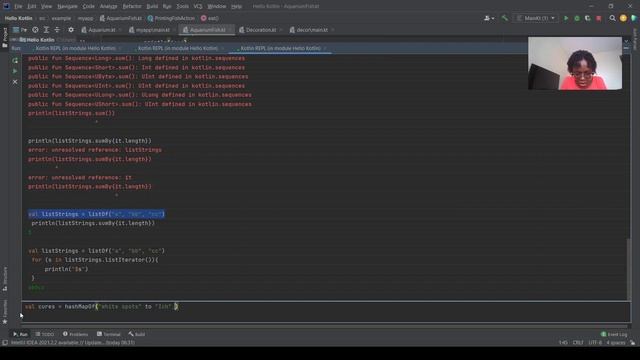Click PrintingFishAction breadcrumb
The image size is (640, 360).
(171, 18)
